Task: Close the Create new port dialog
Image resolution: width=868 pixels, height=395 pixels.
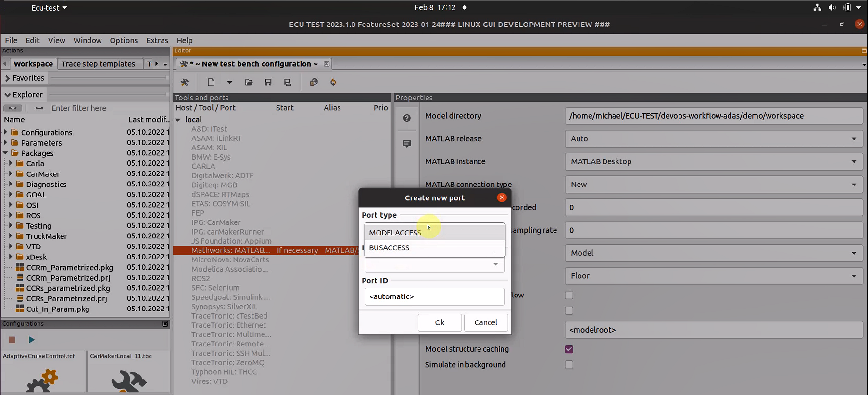Action: pyautogui.click(x=502, y=197)
